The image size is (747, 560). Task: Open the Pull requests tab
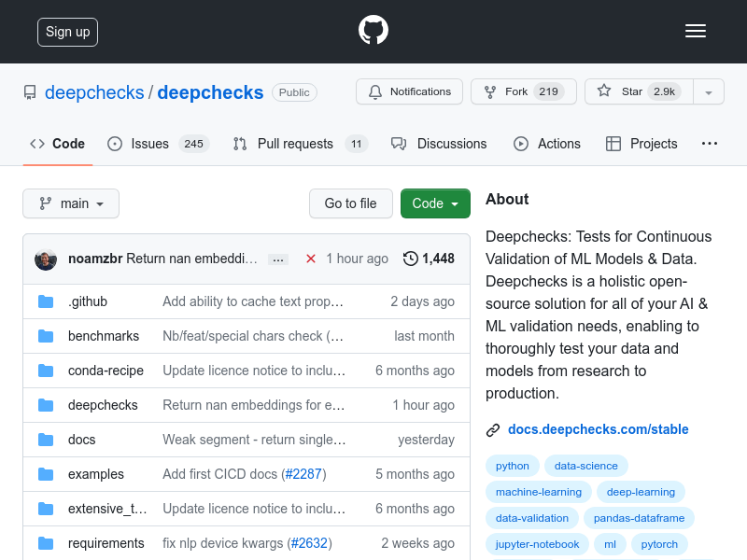point(301,144)
